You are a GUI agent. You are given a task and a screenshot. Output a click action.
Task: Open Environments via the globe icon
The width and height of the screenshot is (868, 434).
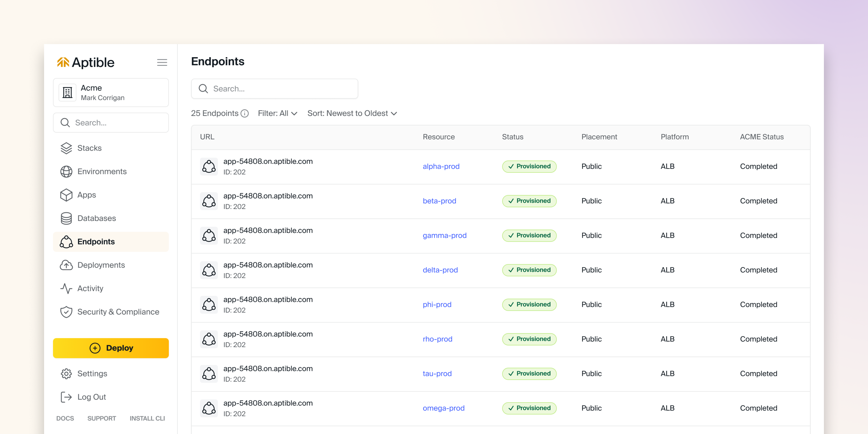pos(66,172)
